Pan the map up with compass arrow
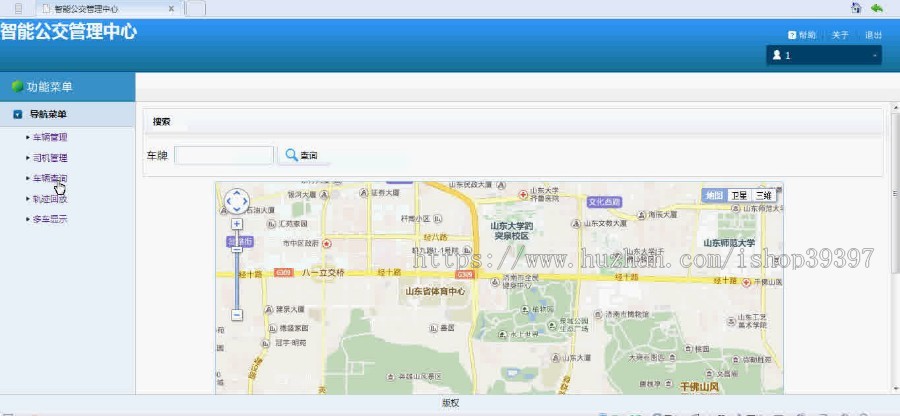This screenshot has width=900, height=416. point(236,193)
